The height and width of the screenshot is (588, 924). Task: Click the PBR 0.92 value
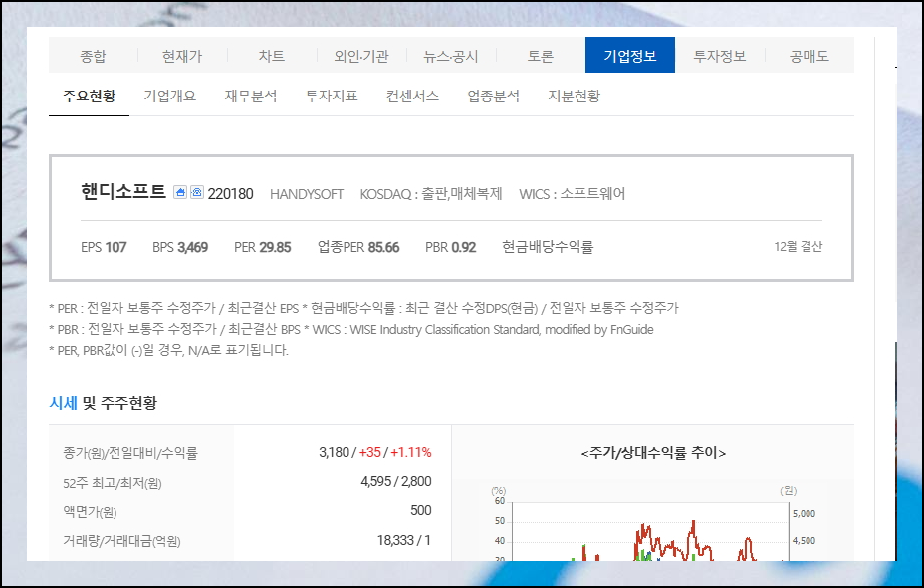pos(451,247)
